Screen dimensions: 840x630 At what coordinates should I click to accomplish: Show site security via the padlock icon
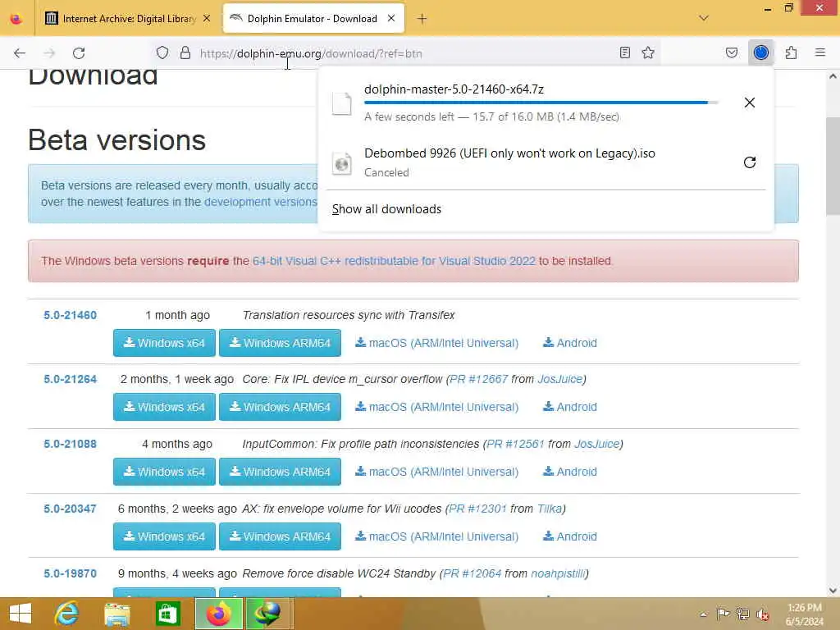pos(185,53)
